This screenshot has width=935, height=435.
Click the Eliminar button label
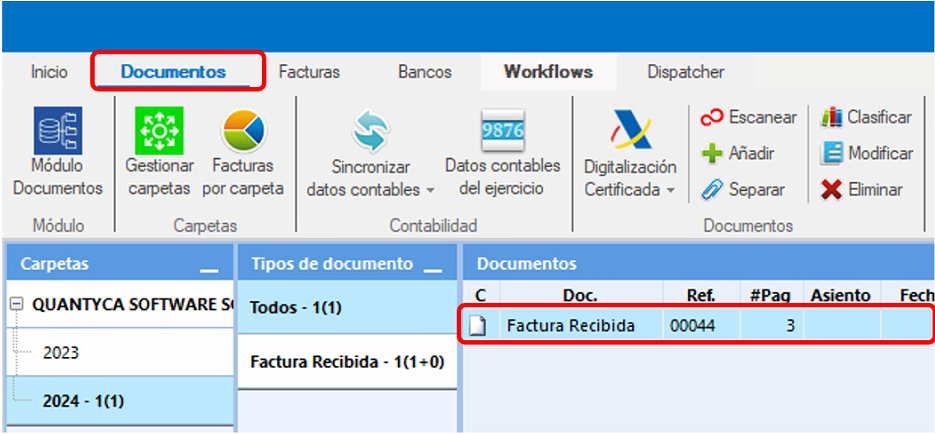click(x=875, y=190)
